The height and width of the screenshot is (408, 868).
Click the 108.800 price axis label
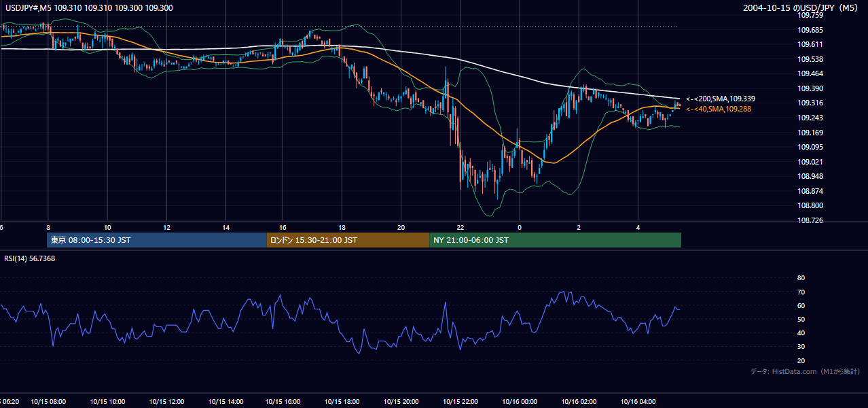pos(810,206)
